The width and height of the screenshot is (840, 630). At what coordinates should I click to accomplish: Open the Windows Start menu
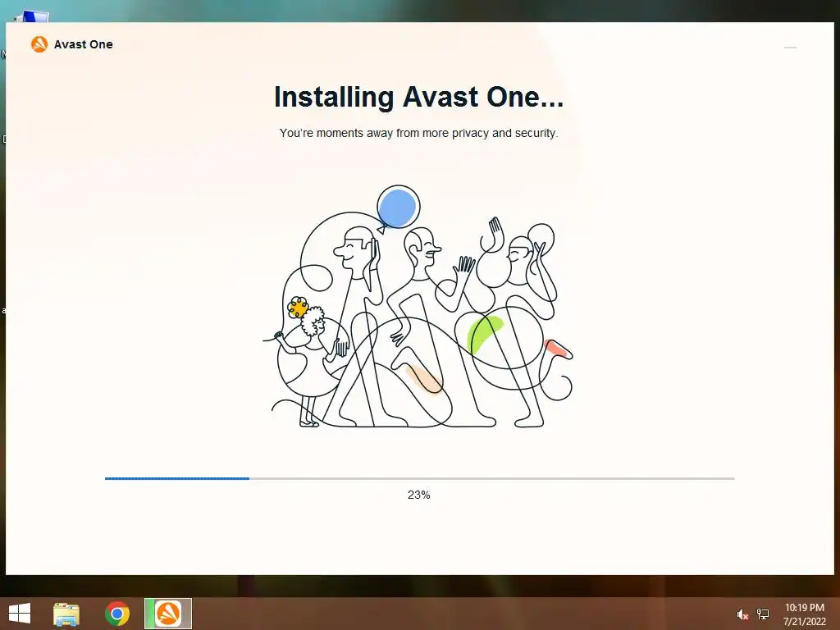[x=20, y=614]
